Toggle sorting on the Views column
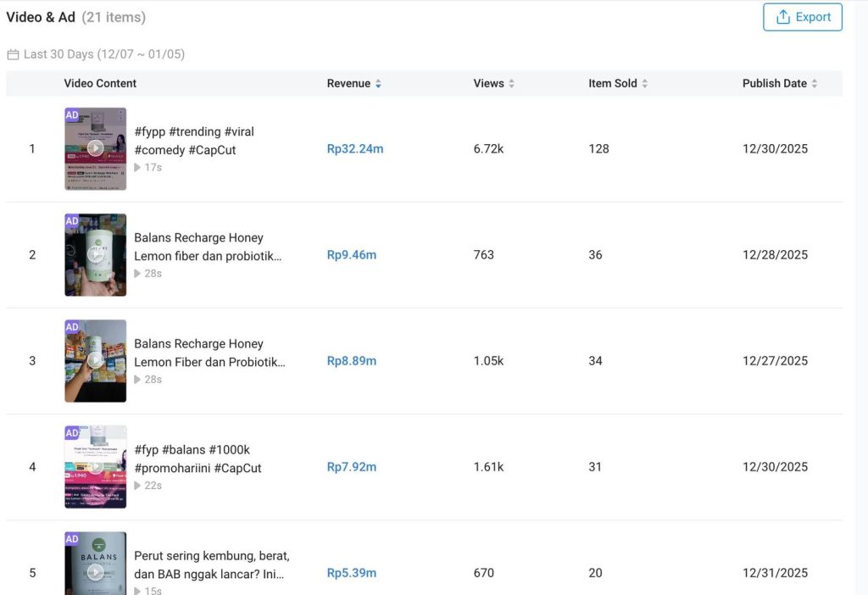868x595 pixels. (511, 83)
